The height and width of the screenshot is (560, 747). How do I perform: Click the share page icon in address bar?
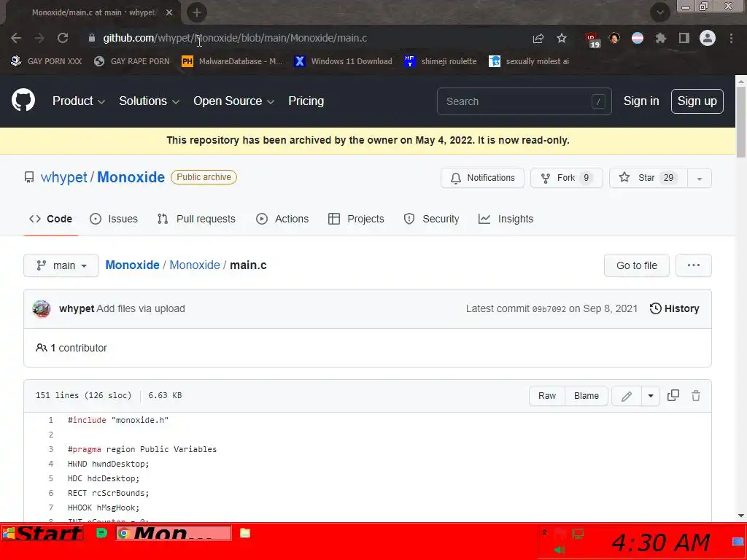pos(538,38)
